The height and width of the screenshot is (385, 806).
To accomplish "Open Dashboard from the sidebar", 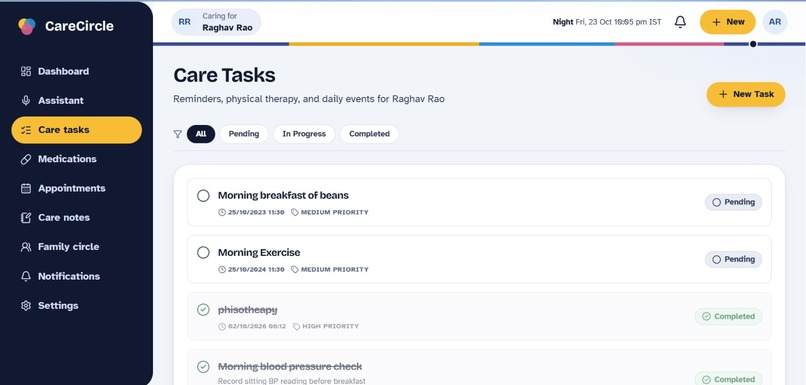I will pyautogui.click(x=76, y=71).
